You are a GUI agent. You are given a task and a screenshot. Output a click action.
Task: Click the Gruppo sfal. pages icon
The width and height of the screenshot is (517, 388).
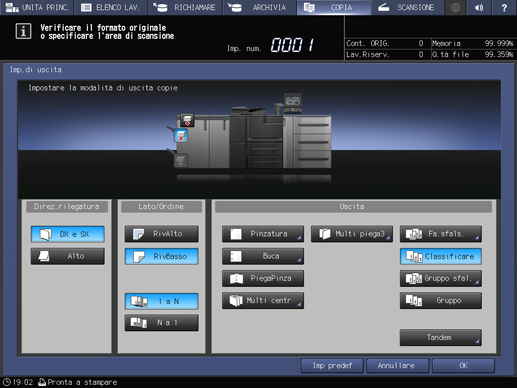coord(414,278)
